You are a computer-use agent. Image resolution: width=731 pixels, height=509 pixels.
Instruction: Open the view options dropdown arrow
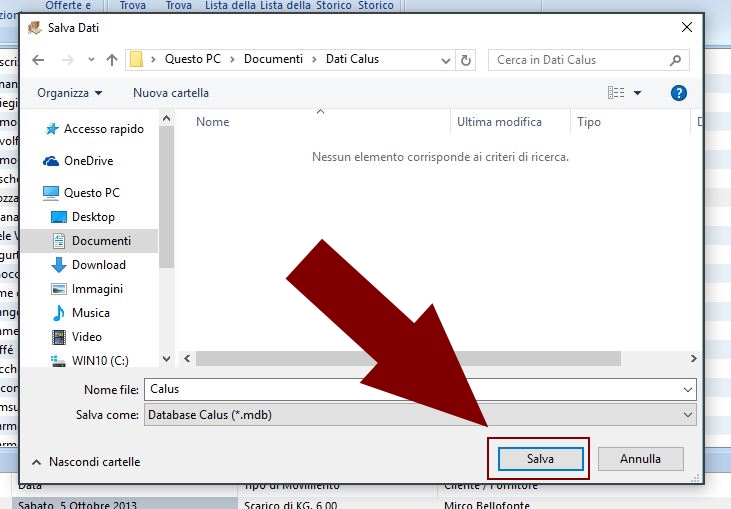[x=637, y=93]
